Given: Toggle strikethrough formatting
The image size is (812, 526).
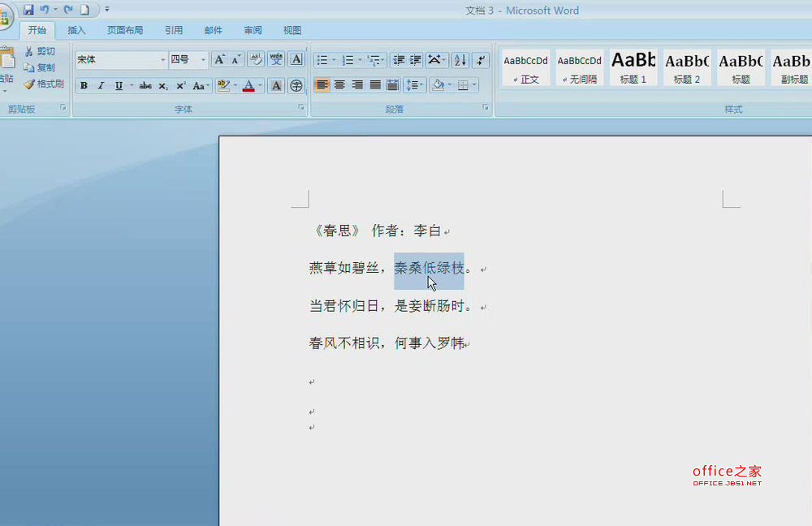Looking at the screenshot, I should (145, 85).
